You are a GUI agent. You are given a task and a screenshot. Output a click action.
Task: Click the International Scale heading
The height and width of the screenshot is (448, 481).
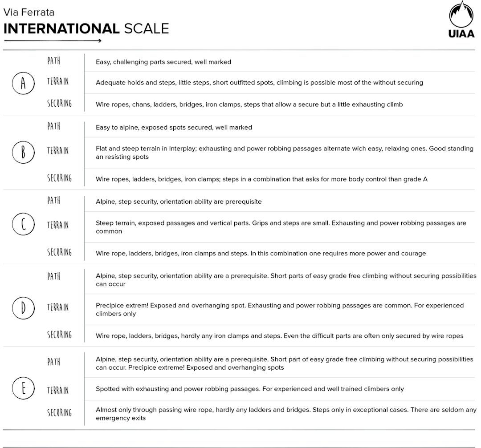pyautogui.click(x=86, y=29)
